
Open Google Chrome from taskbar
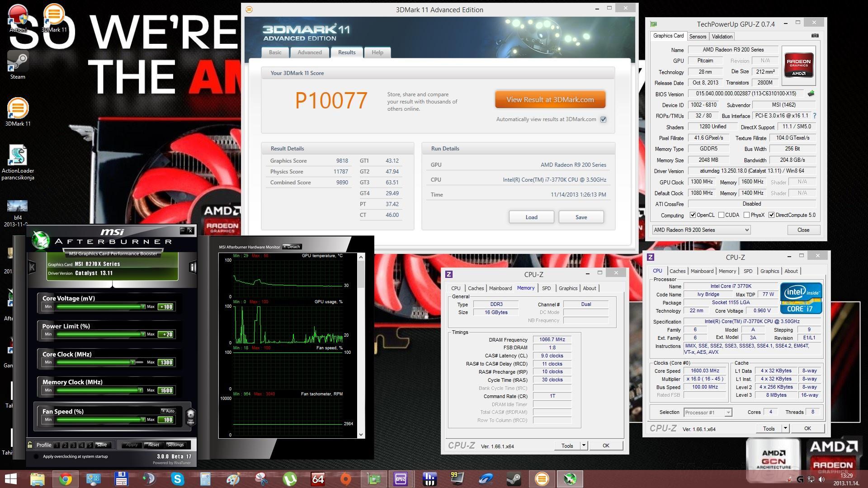(66, 479)
